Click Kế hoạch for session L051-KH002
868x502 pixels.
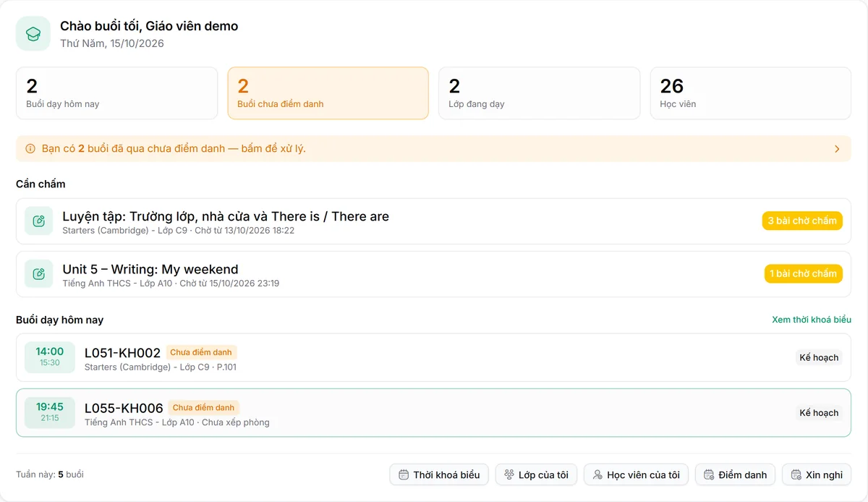819,358
